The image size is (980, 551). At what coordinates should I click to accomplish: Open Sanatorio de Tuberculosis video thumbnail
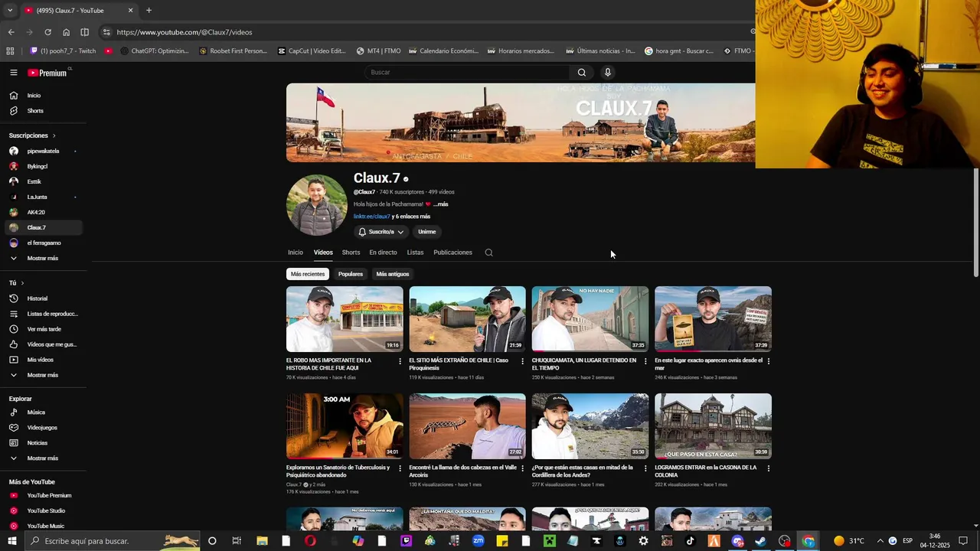pyautogui.click(x=345, y=426)
